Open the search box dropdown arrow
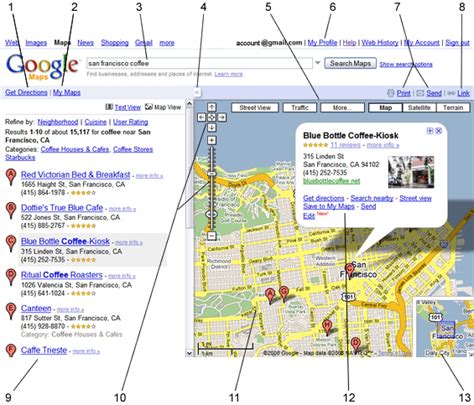Viewport: 474px width, 405px height. [x=318, y=63]
